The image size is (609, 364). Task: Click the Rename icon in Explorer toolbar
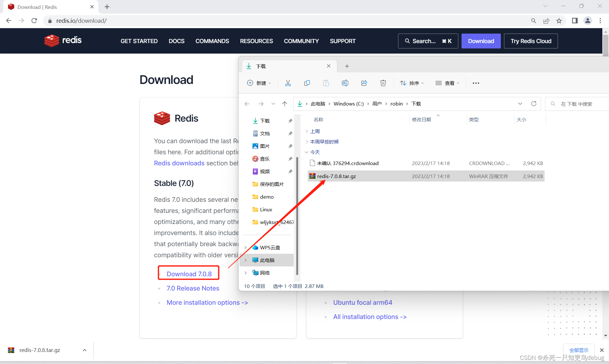(345, 83)
